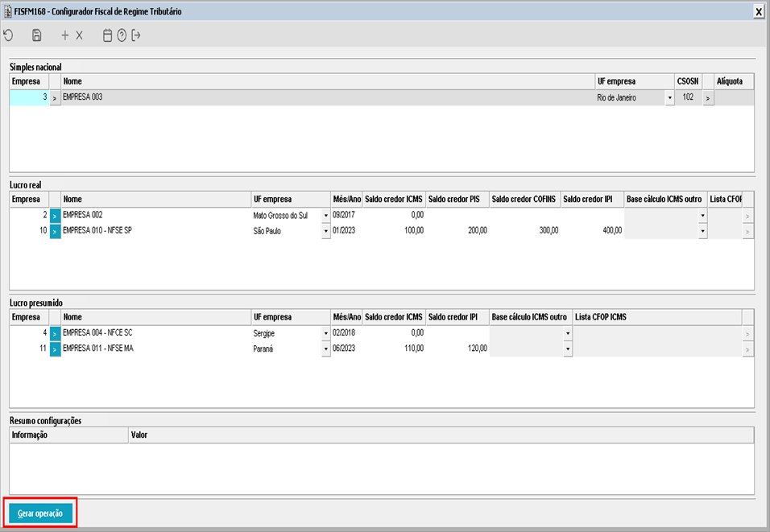Select EMPRESA 004 - NFCE SC cell

(x=156, y=332)
